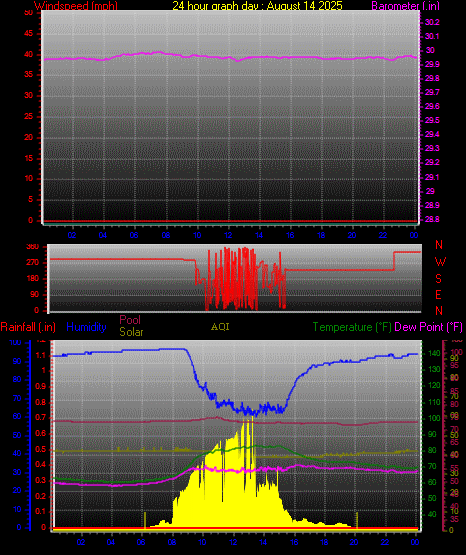Select the 'Dew Point (°F)' legend label

tap(428, 327)
